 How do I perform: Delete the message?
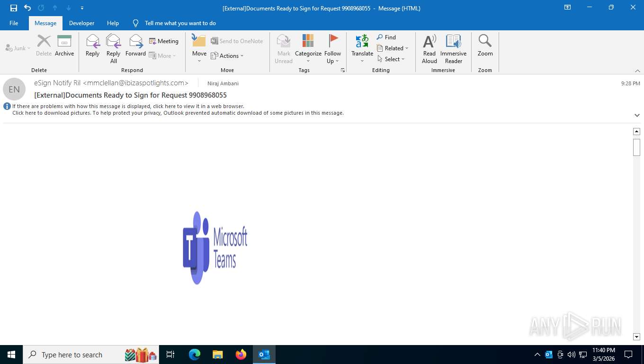click(44, 45)
